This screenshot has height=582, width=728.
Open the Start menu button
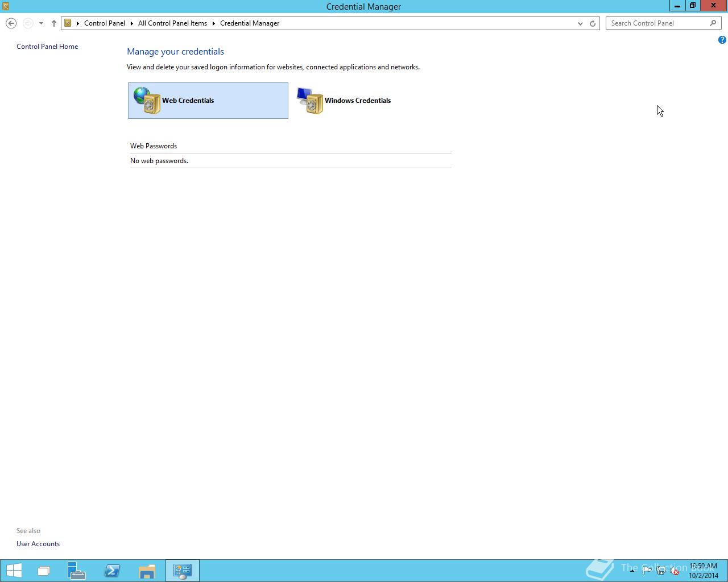tap(14, 571)
